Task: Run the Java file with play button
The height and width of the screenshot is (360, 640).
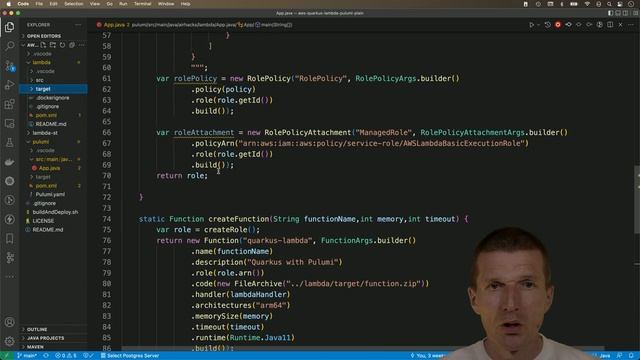Action: [531, 25]
